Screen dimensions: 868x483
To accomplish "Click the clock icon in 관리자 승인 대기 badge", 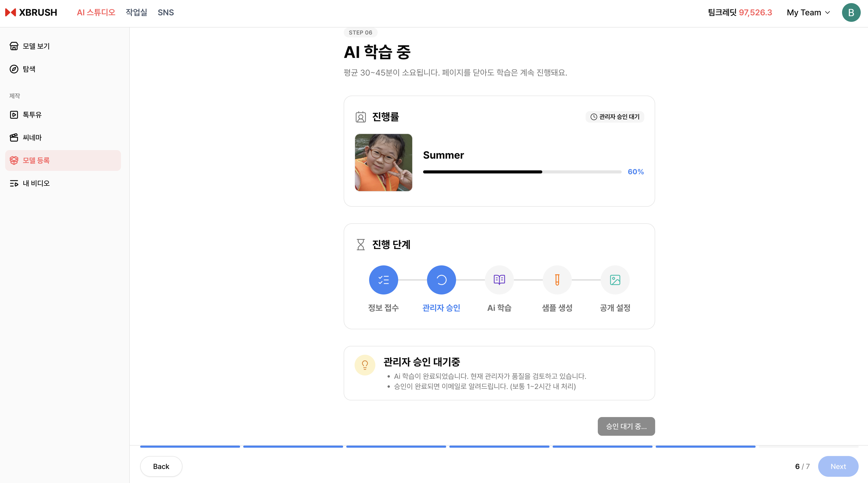I will coord(594,117).
